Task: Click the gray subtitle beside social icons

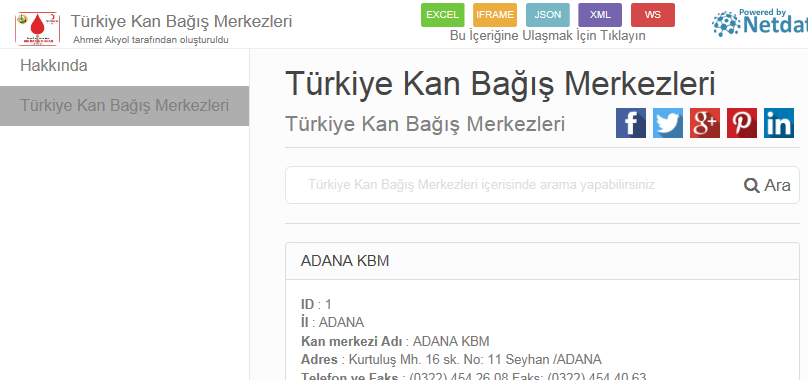Action: tap(425, 124)
